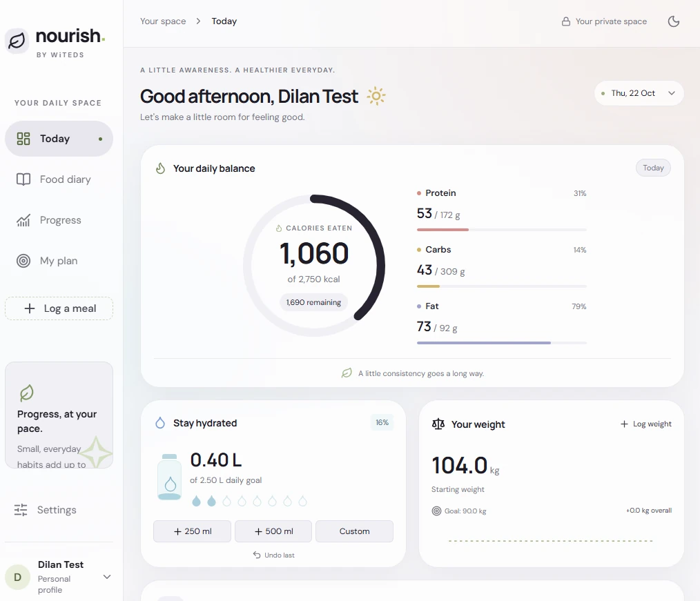
Task: Click the D avatar for Dilan Test
Action: click(17, 577)
